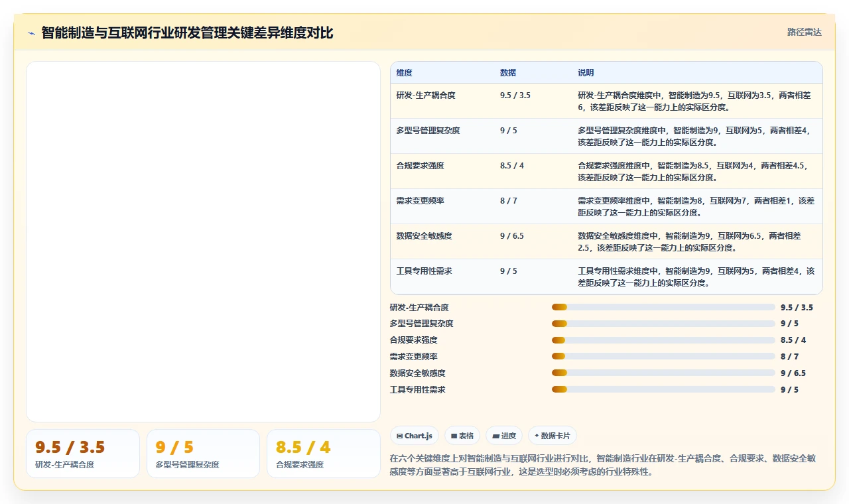Viewport: 849px width, 504px height.
Task: Click the 说明 column header
Action: (x=586, y=72)
